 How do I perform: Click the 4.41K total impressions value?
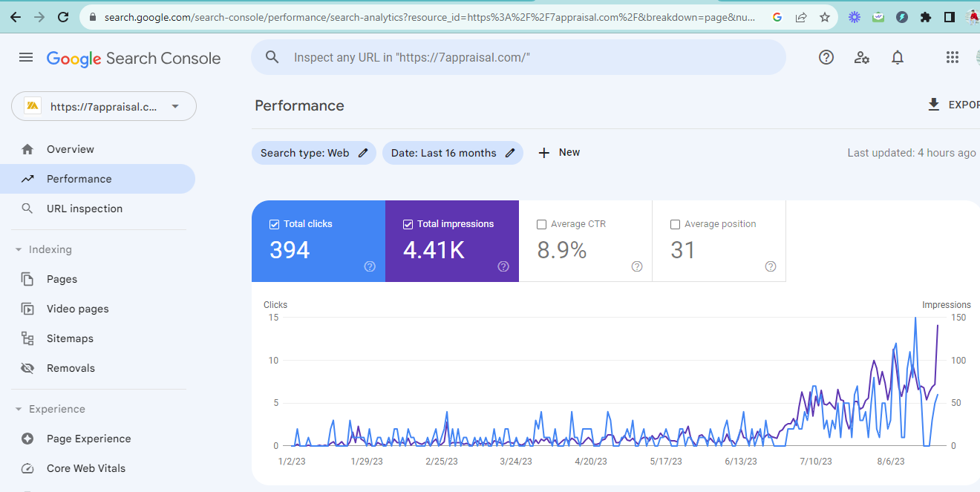point(434,250)
